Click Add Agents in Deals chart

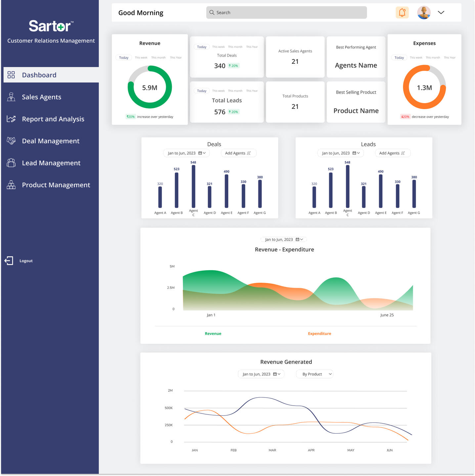[238, 153]
